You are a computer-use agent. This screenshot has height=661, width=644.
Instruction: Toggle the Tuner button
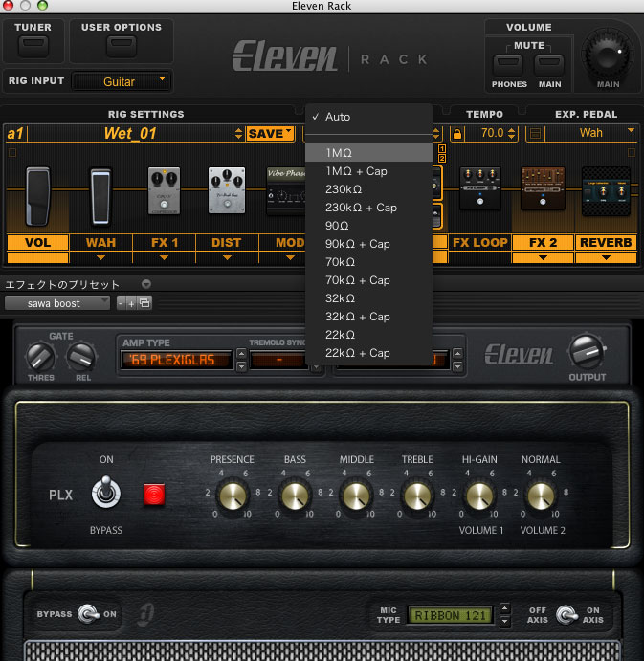(x=33, y=46)
